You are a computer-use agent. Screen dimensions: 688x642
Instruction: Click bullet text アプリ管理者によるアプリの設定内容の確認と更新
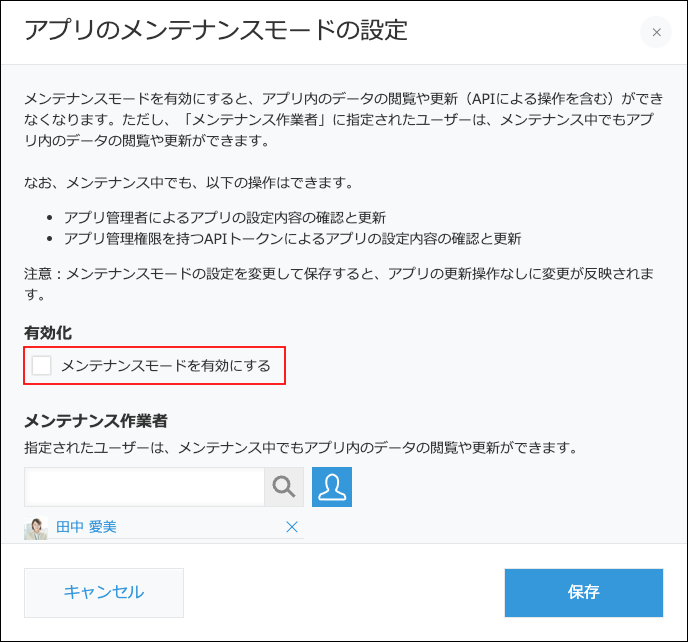coord(225,218)
